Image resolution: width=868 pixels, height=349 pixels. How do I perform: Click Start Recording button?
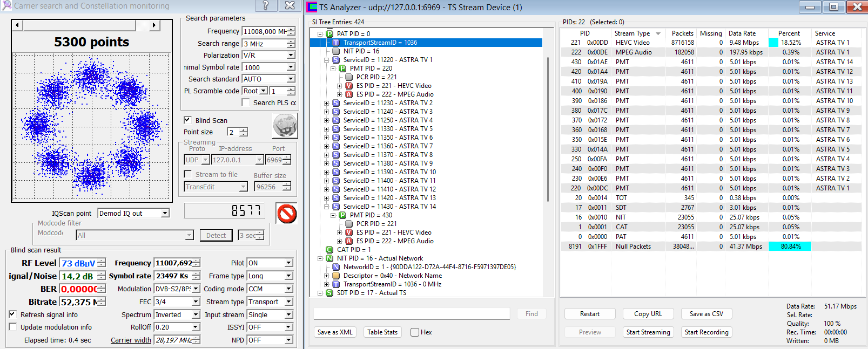click(706, 332)
